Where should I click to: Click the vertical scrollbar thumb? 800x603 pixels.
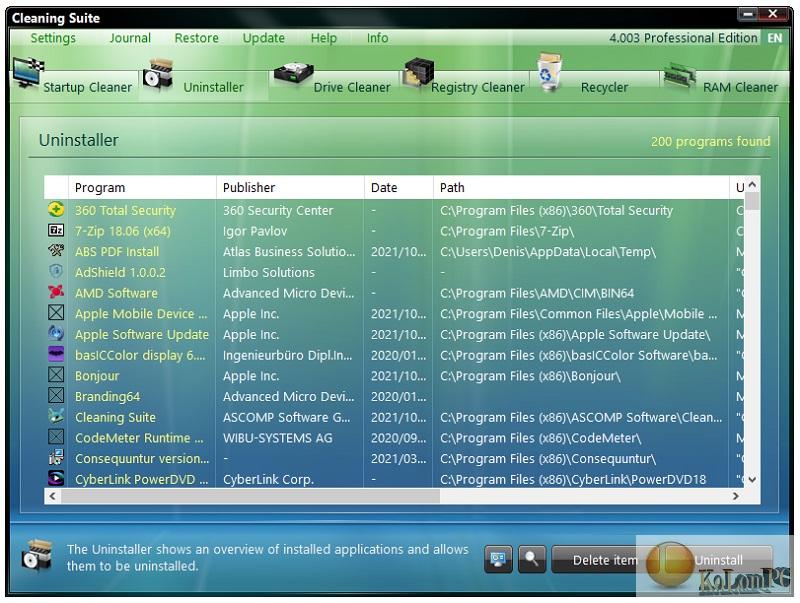pos(752,201)
